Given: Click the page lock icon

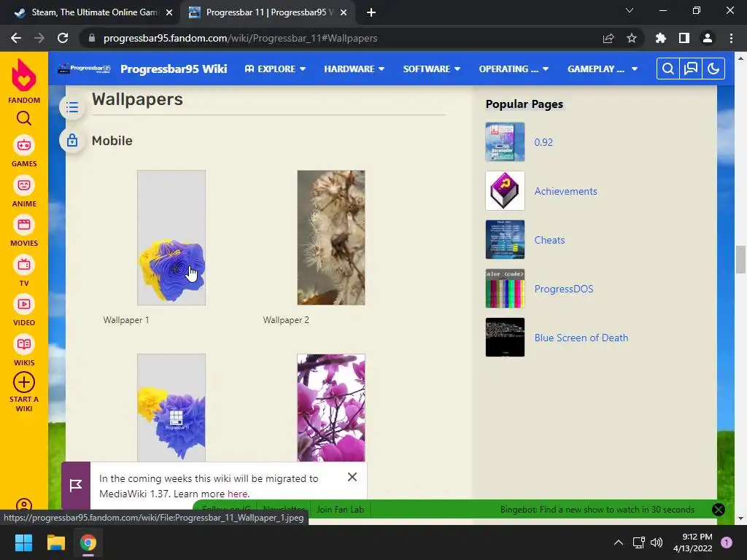Looking at the screenshot, I should coord(72,141).
